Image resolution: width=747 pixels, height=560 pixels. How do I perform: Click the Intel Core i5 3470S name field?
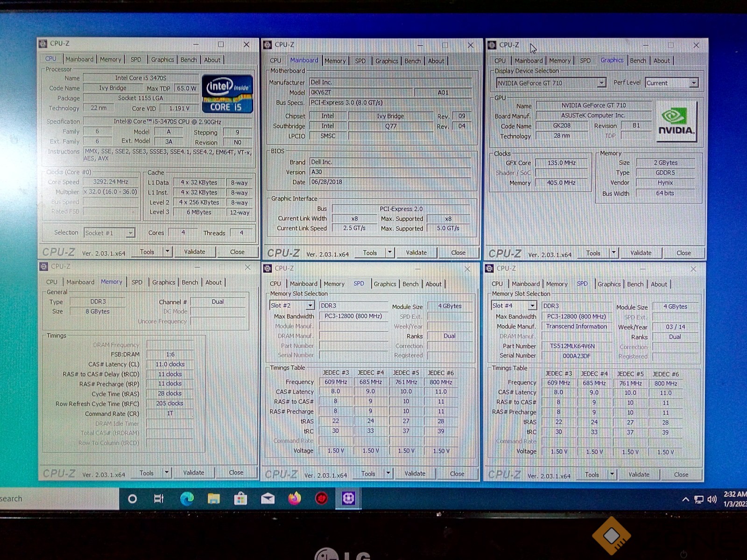[141, 78]
